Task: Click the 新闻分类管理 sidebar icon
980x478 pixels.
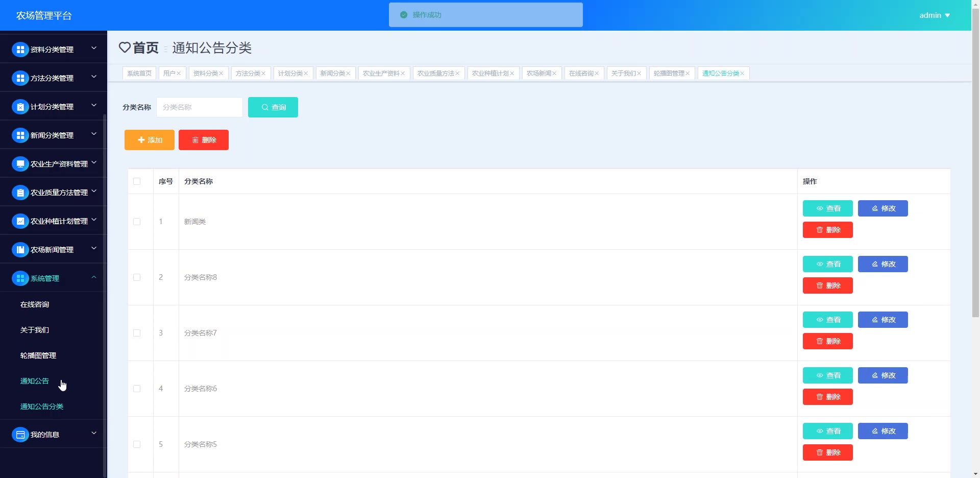Action: click(x=20, y=135)
